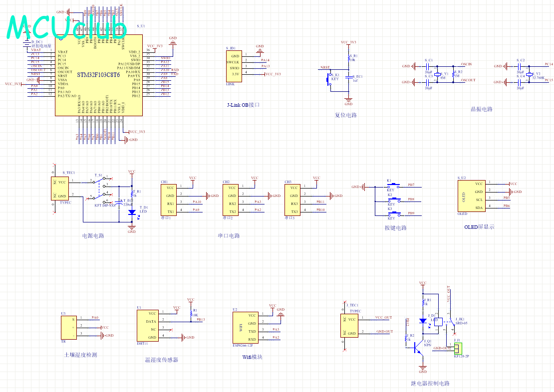Select the S_JD1 LINK connector block
The height and width of the screenshot is (392, 554).
(x=234, y=66)
